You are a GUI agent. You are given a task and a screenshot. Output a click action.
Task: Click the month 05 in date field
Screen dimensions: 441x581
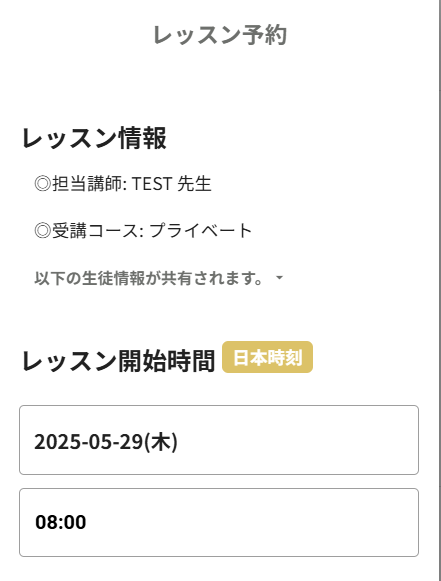pos(100,442)
